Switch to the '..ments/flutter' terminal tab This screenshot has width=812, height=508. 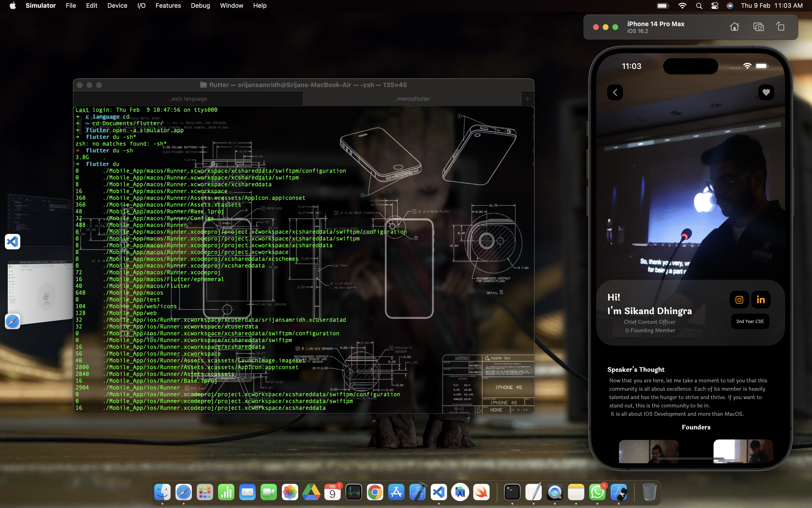412,99
